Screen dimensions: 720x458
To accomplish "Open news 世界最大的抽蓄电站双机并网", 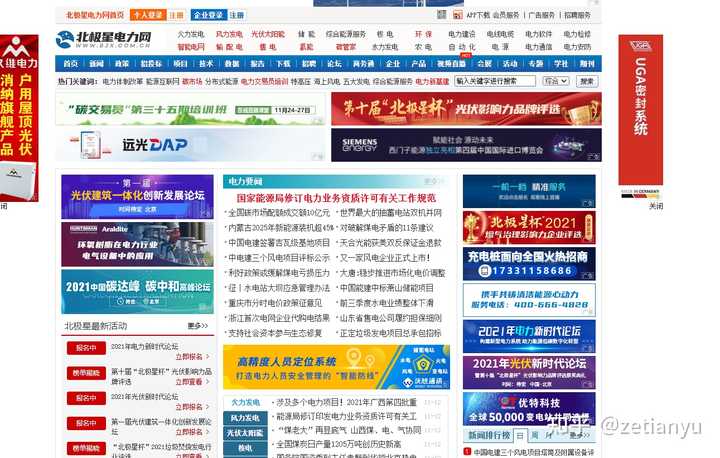I will [391, 213].
